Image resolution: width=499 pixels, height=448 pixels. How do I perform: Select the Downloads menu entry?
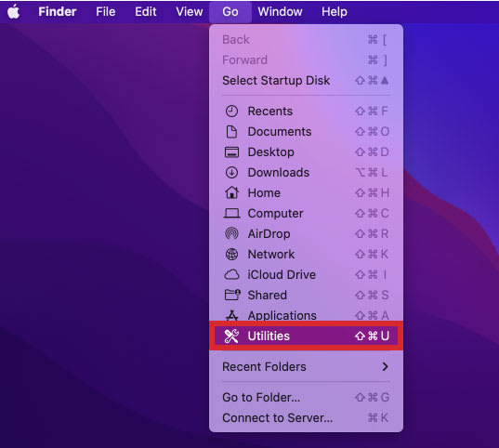point(306,173)
